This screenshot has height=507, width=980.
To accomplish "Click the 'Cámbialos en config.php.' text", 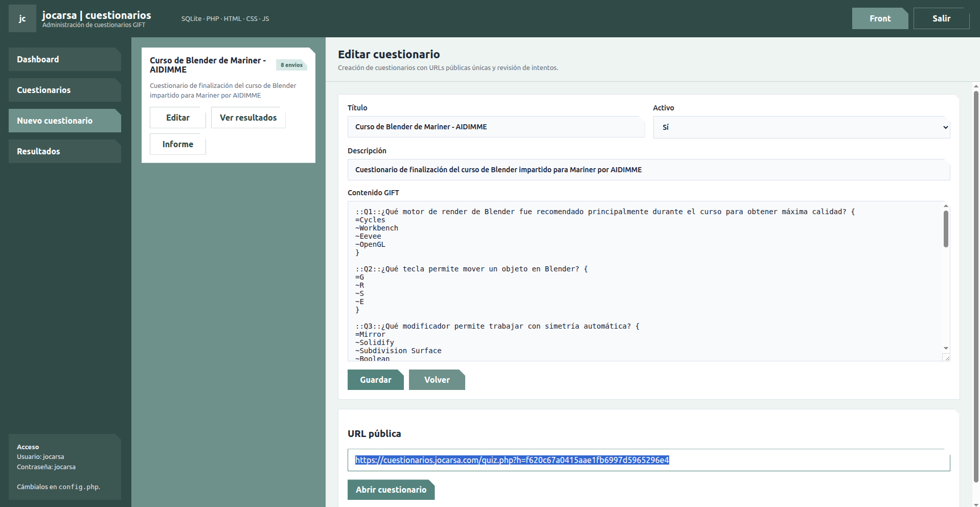I will [58, 487].
